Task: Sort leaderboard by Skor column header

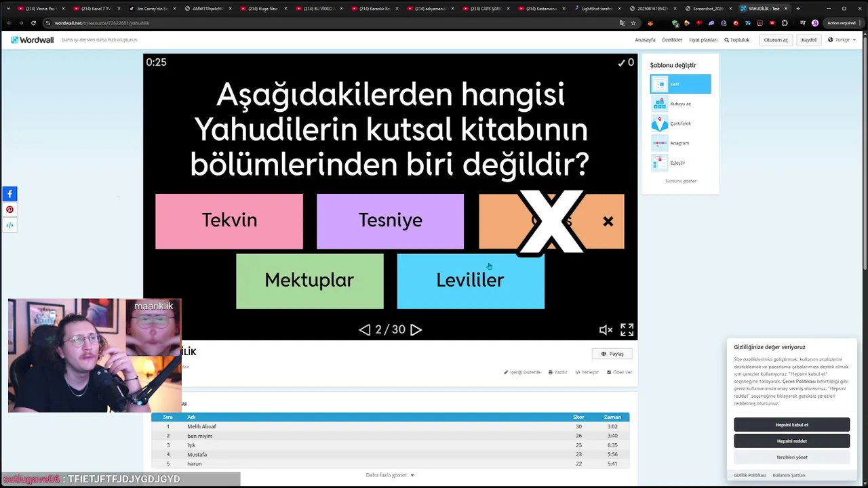Action: (x=578, y=417)
